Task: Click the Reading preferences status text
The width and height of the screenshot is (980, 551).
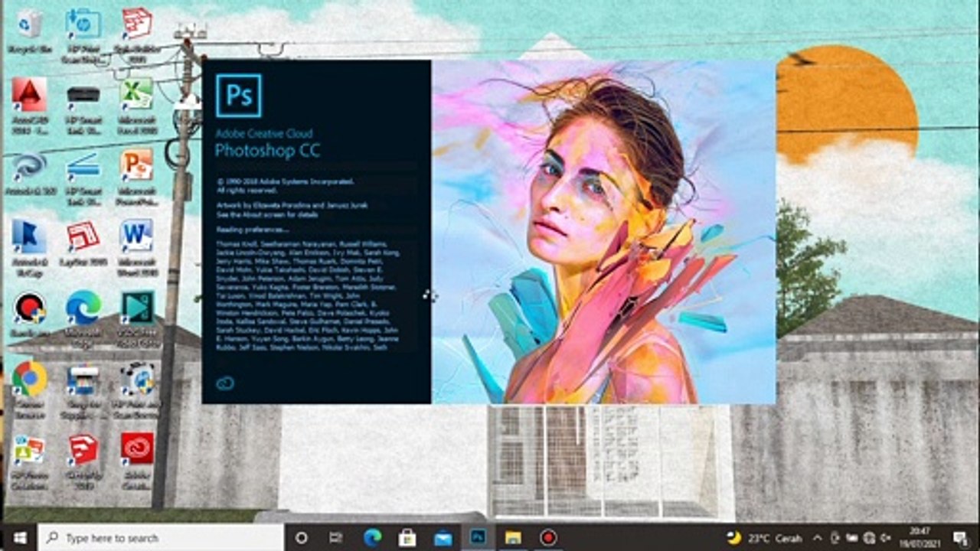Action: tap(253, 229)
